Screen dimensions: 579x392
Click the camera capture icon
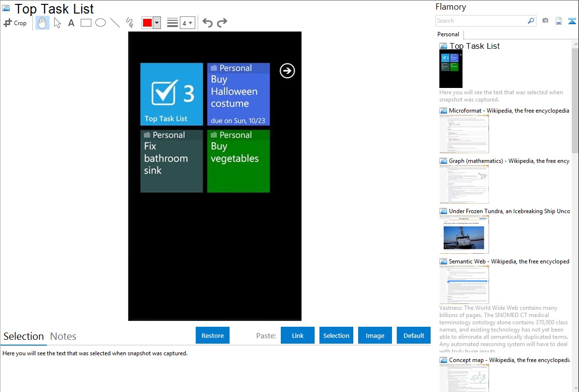[x=545, y=21]
